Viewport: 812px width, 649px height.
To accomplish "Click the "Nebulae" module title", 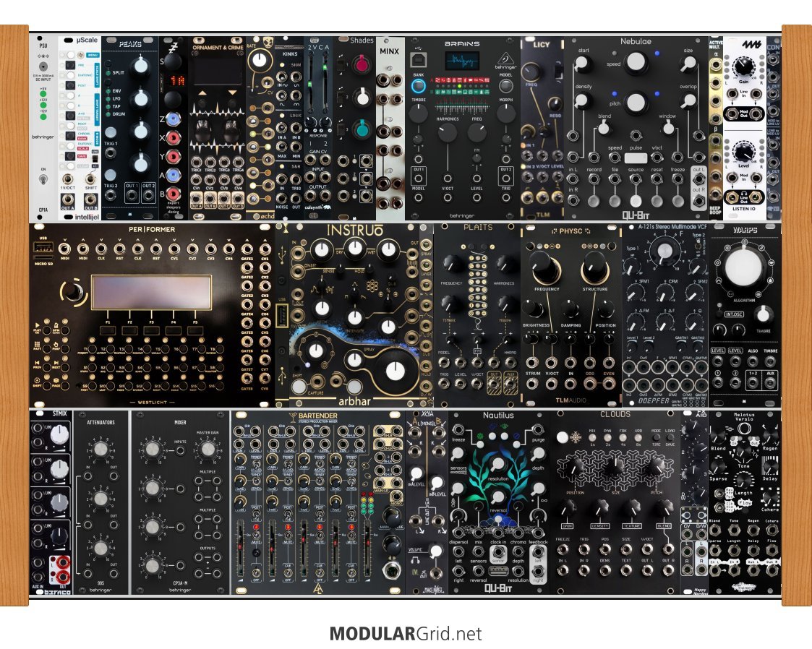I will 636,41.
